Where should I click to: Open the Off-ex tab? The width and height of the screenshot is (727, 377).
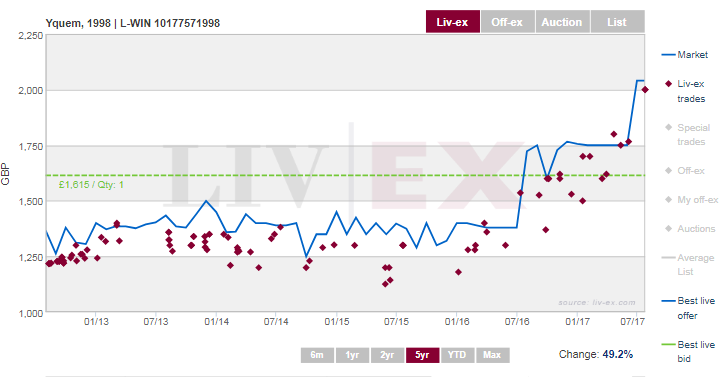tap(507, 22)
